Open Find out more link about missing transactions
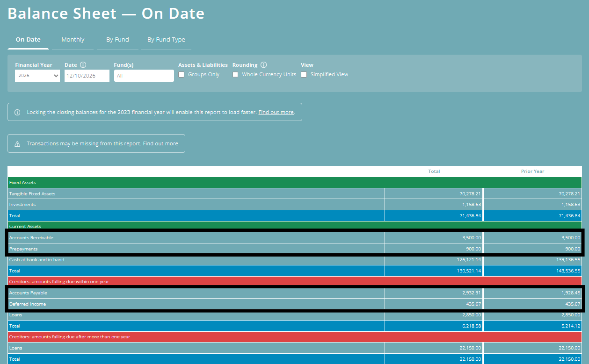 click(x=160, y=144)
